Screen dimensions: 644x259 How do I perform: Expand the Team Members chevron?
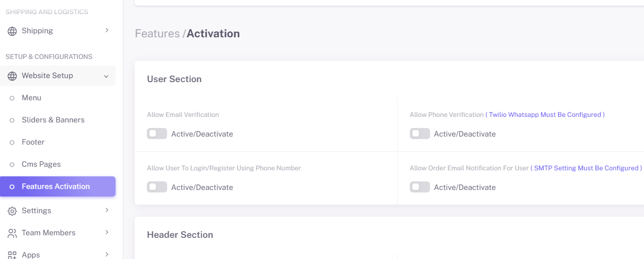coord(106,232)
